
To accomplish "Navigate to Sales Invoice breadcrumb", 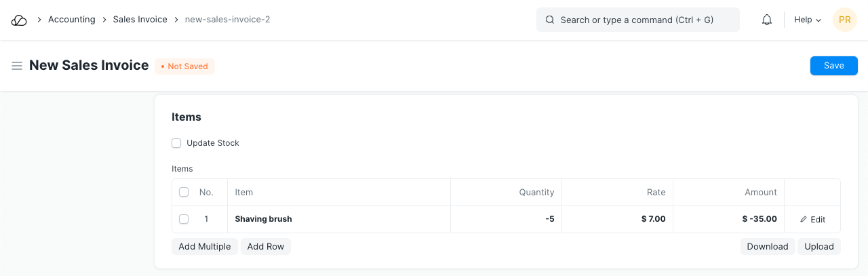I will click(140, 20).
